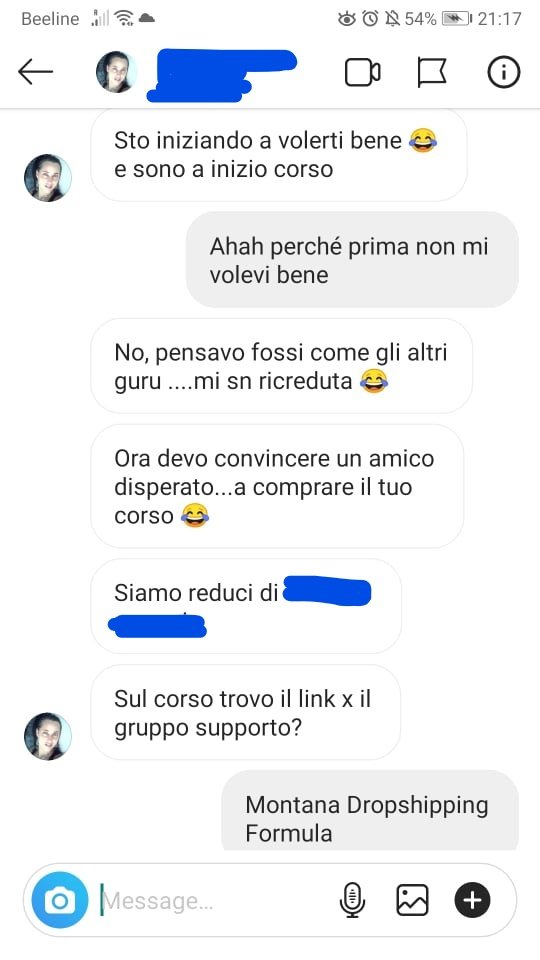Start a video call with camera icon
This screenshot has height=960, width=540.
[x=362, y=72]
